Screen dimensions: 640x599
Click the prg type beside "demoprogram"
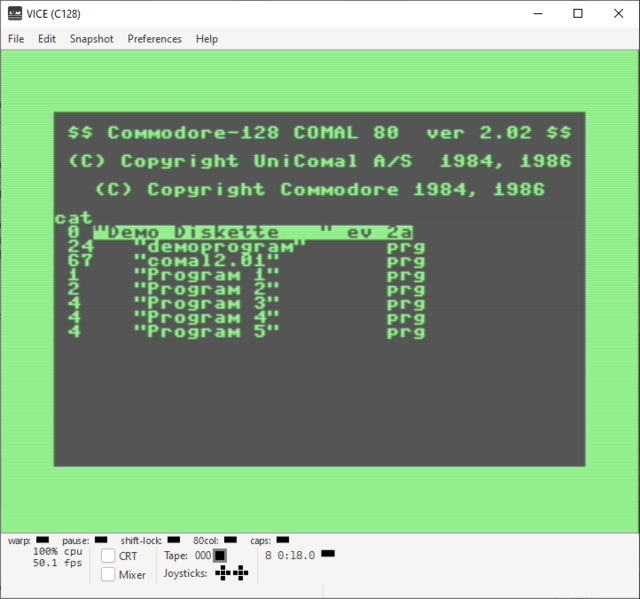(406, 248)
